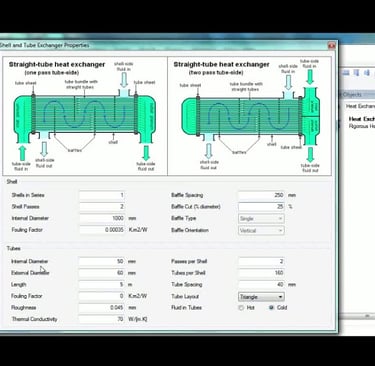The width and height of the screenshot is (375, 366).
Task: Open the Tube Layout Triangle dropdown
Action: (x=261, y=296)
